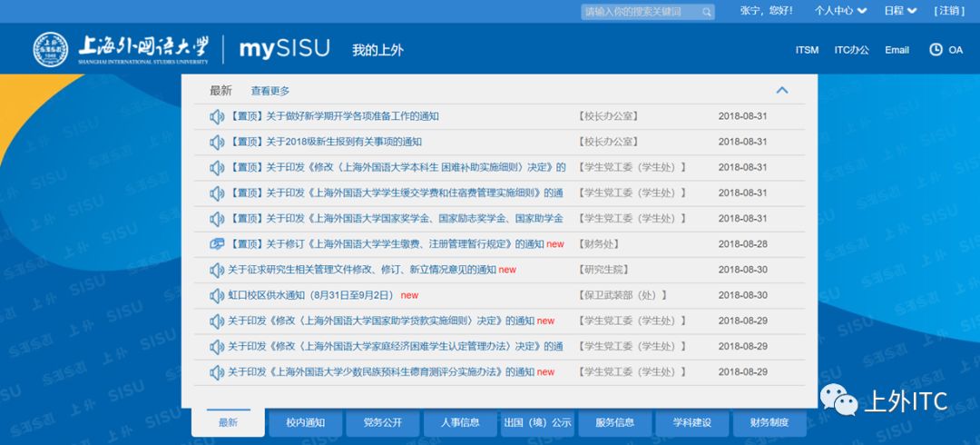The image size is (980, 445).
Task: Open the 日程 dropdown
Action: pos(900,11)
